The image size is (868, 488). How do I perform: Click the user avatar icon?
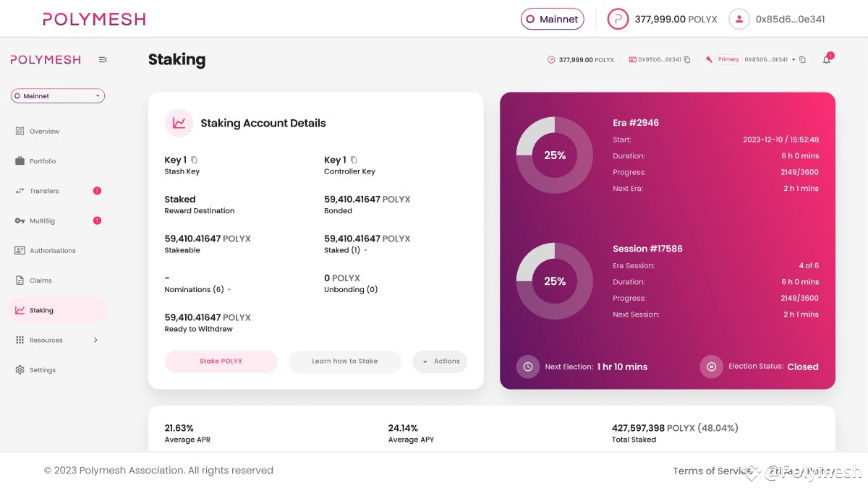[x=739, y=20]
